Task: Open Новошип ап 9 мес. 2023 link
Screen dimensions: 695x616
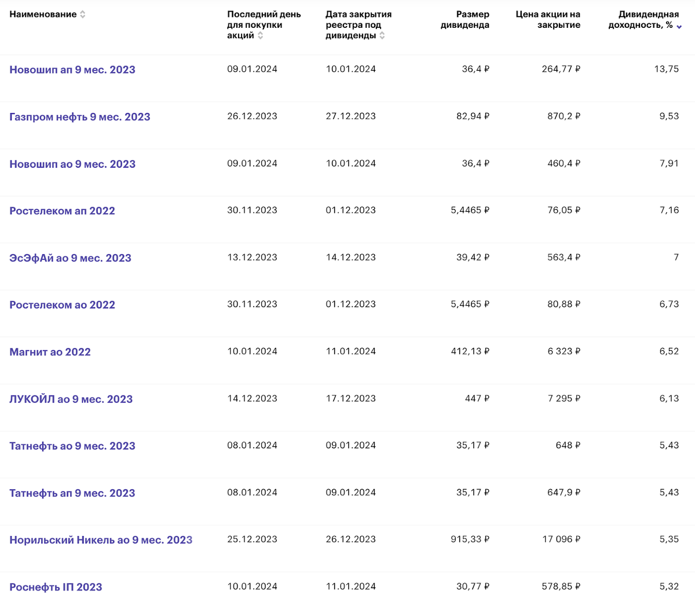Action: (72, 69)
